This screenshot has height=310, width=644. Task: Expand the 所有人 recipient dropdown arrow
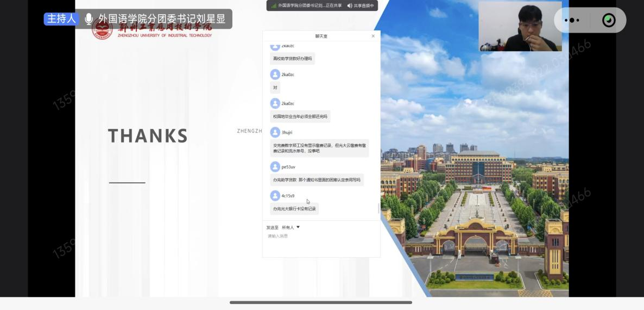[x=298, y=227]
